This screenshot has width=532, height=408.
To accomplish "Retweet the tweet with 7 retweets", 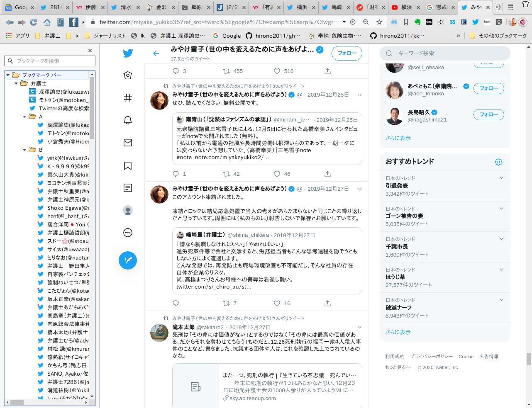I will coord(227,303).
